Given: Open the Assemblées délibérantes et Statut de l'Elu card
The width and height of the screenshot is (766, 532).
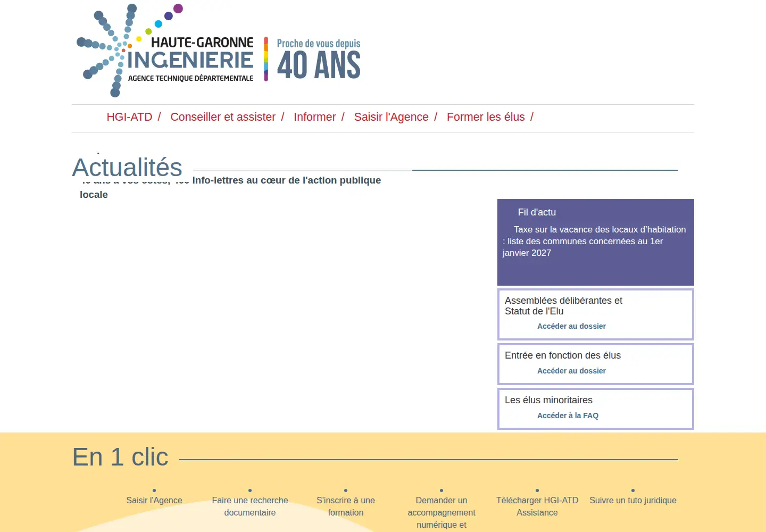Looking at the screenshot, I should [596, 314].
